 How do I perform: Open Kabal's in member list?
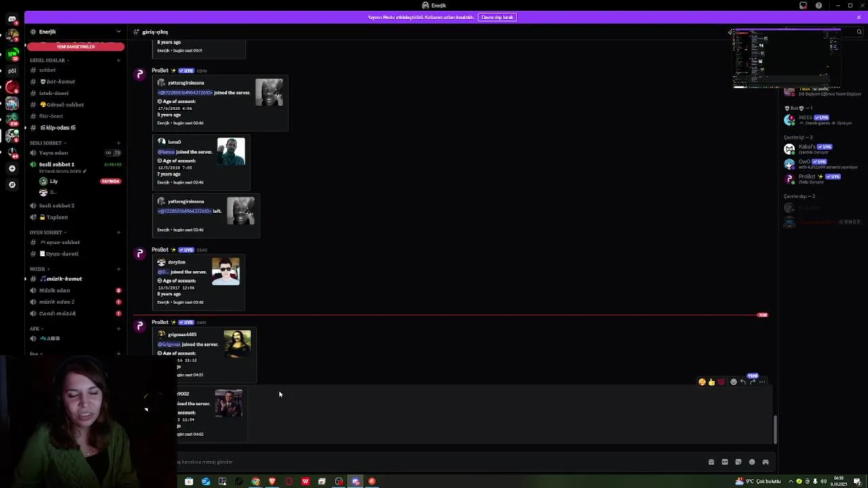822,149
